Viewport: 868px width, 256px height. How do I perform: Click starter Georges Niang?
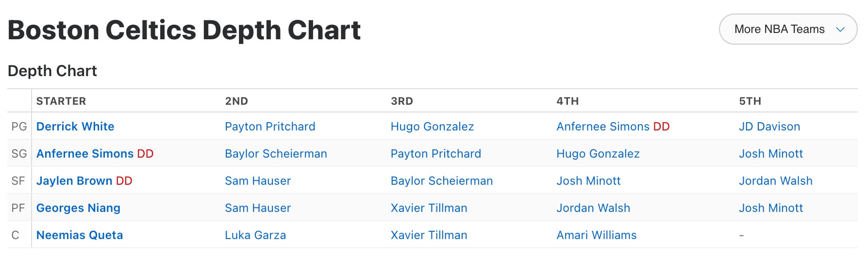pos(78,208)
